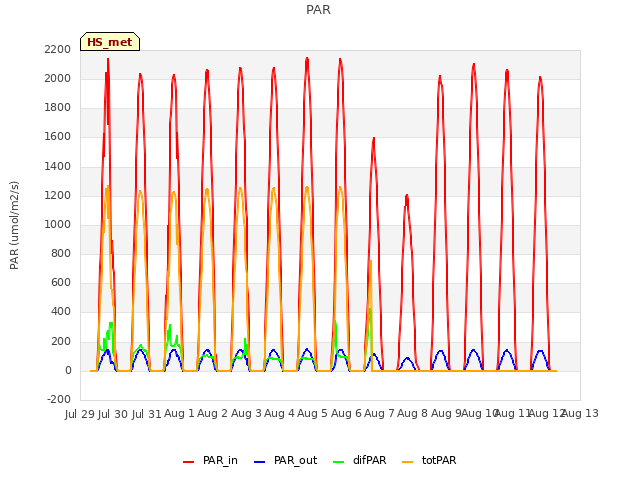Click the 0 y-axis tick label
The height and width of the screenshot is (480, 640).
pos(68,370)
